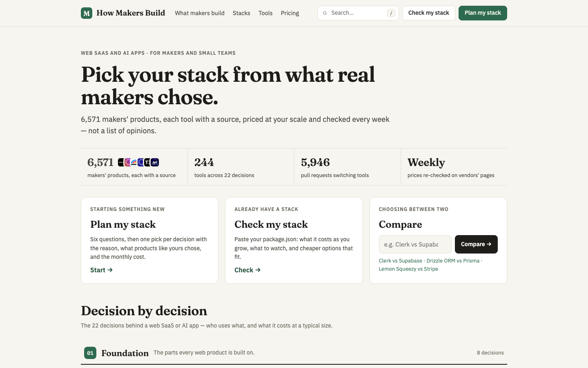The image size is (588, 368).
Task: Open the black 'T' product icon
Action: (147, 162)
